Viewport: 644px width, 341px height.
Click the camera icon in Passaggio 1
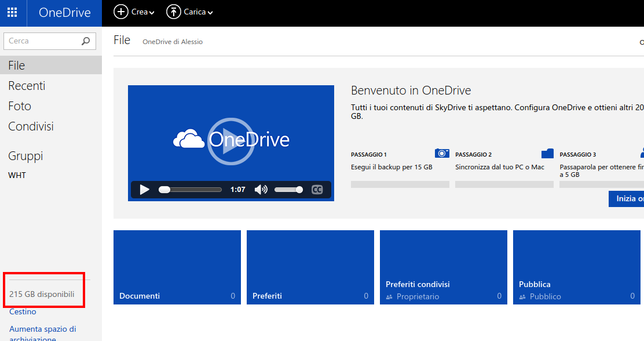pyautogui.click(x=442, y=153)
